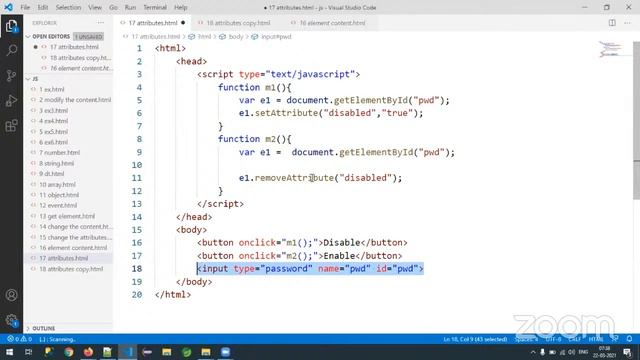Open 7 number.html in Explorer
The height and width of the screenshot is (360, 640).
point(59,153)
